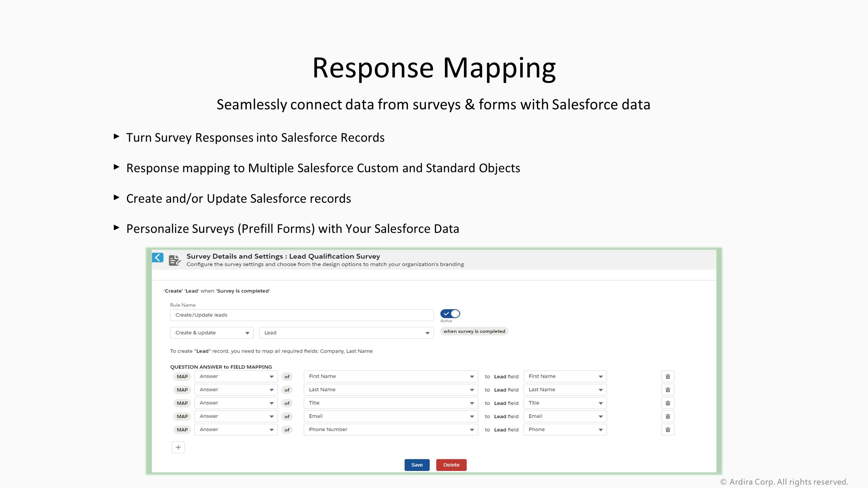Click the Save button
The height and width of the screenshot is (488, 868).
[x=417, y=465]
